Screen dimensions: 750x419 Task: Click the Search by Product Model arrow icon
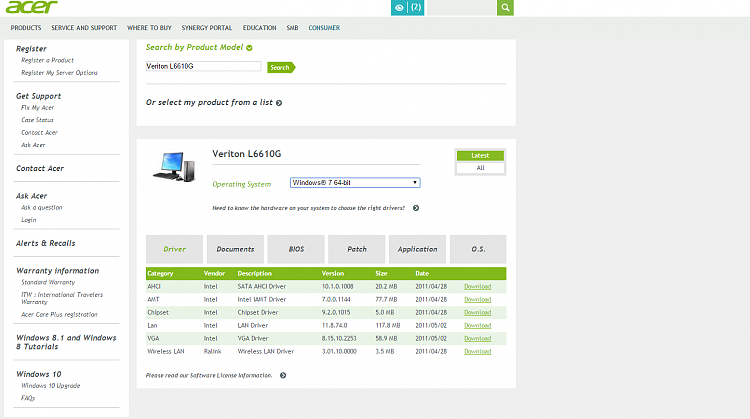(x=249, y=48)
